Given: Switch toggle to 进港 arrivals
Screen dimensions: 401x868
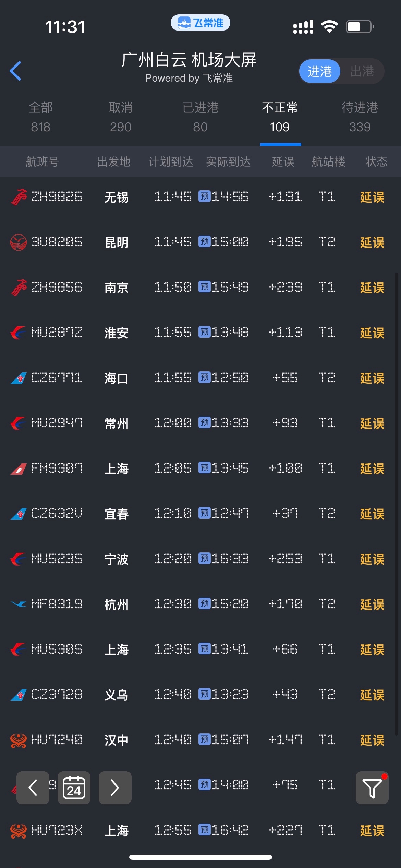Looking at the screenshot, I should (x=319, y=71).
